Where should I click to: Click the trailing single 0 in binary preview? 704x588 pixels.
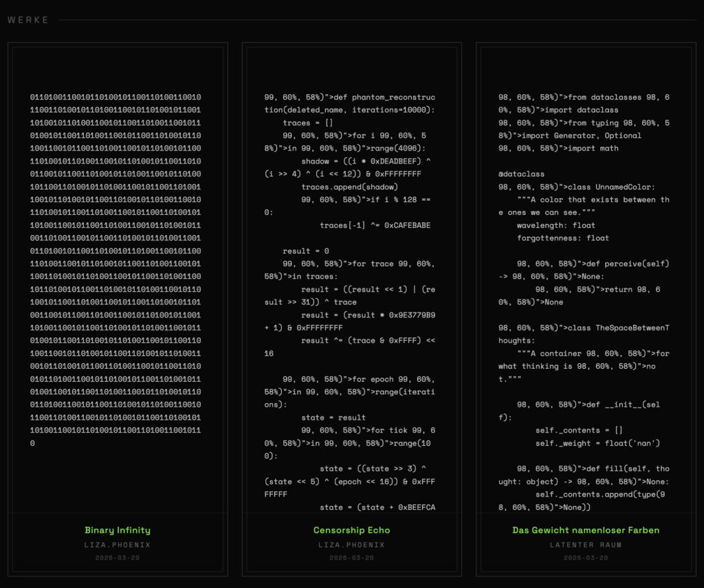tap(32, 444)
